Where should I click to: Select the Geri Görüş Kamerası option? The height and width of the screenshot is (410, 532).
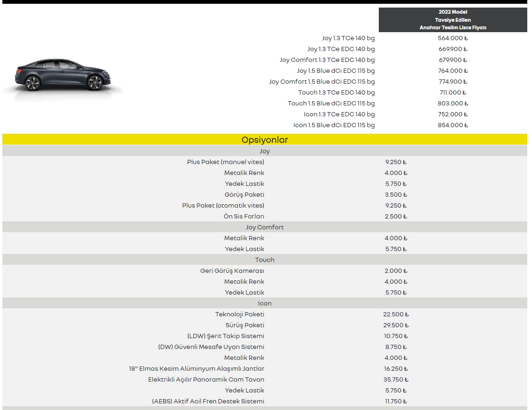coord(232,271)
